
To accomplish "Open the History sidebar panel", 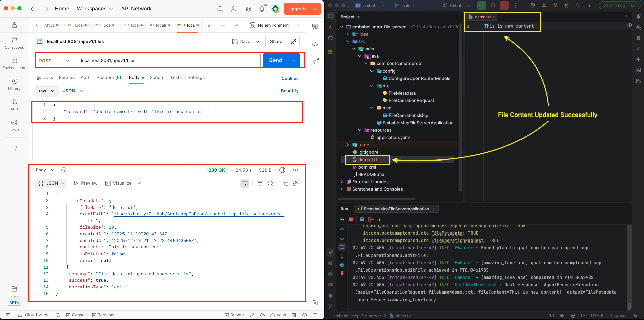I will pos(14,84).
